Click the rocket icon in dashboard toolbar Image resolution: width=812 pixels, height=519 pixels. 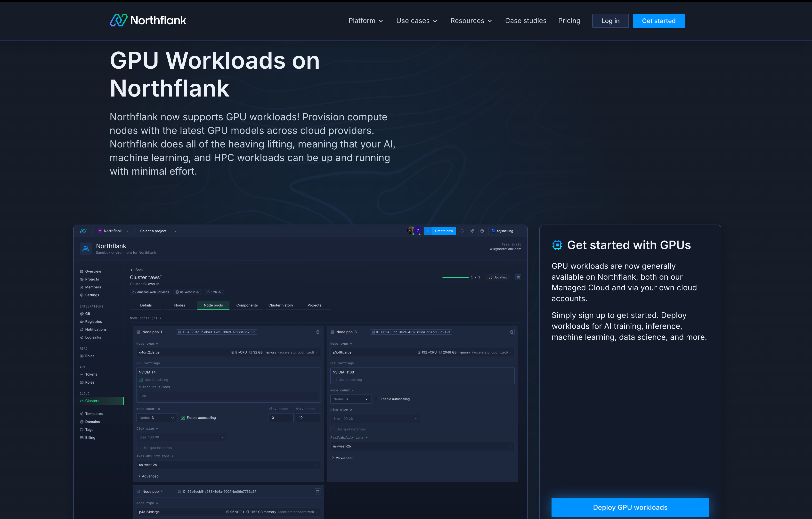[x=472, y=231]
